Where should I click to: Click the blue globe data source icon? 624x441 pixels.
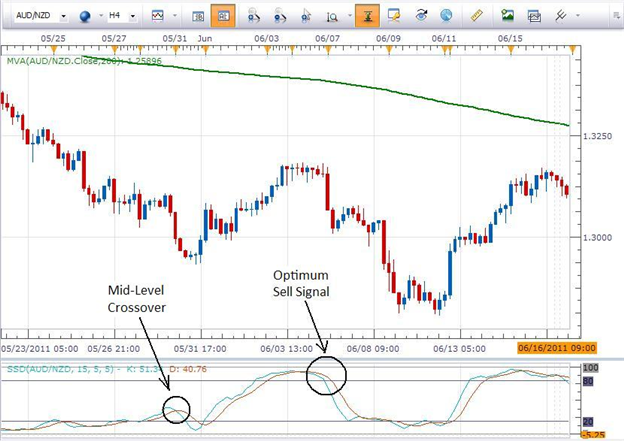point(85,16)
